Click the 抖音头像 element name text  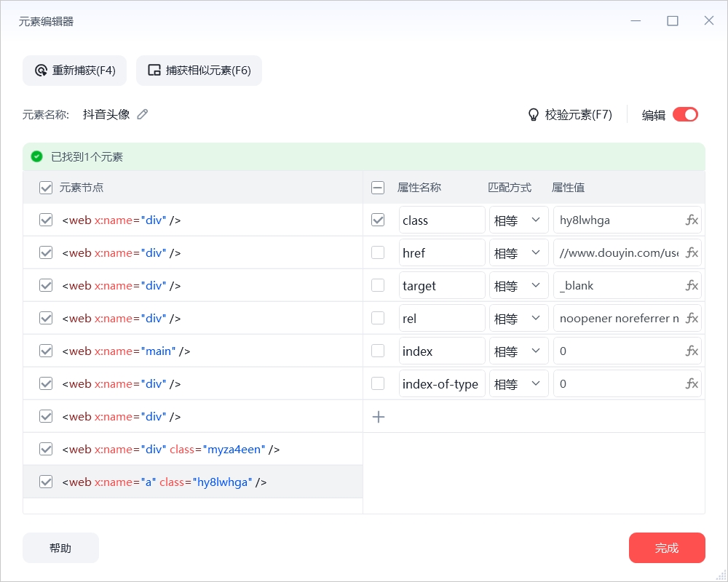[106, 115]
